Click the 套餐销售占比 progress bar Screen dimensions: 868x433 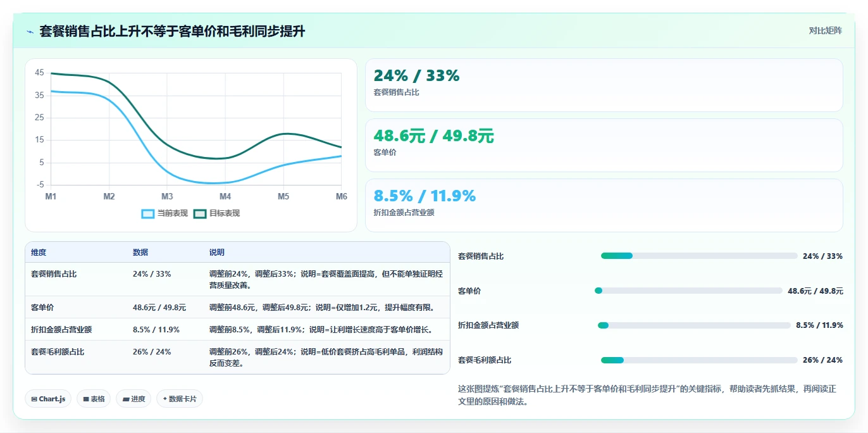(x=699, y=256)
